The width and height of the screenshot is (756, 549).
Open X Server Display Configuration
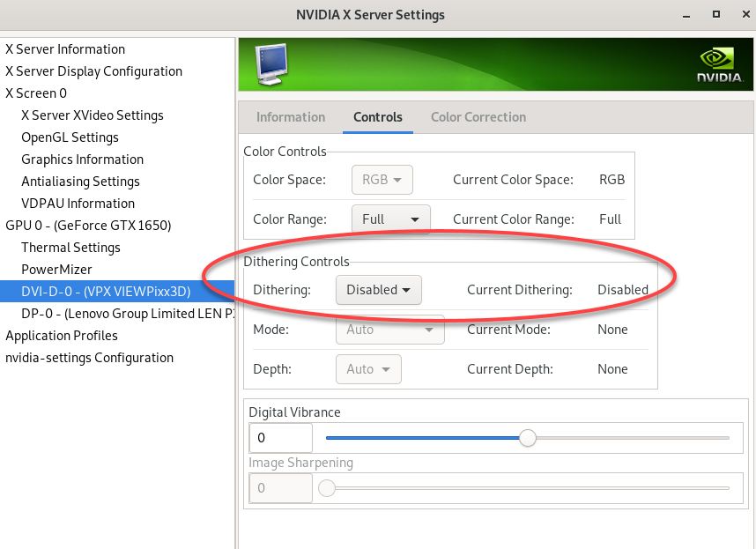tap(93, 71)
